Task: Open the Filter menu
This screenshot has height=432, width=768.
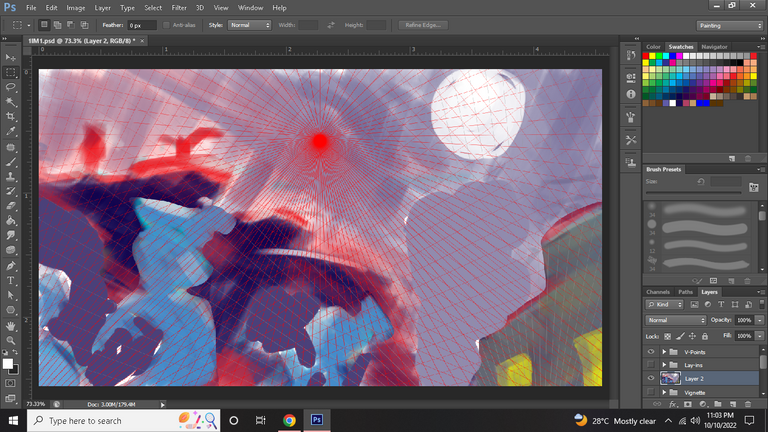Action: pos(179,8)
